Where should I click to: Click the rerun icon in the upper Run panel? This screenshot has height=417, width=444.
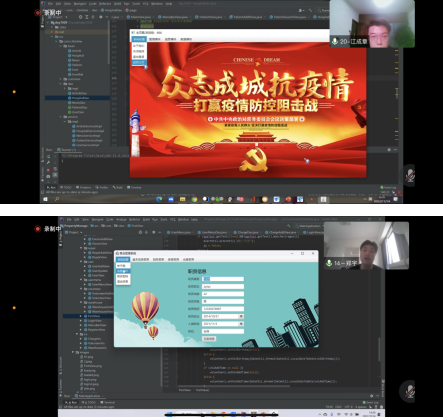coord(48,156)
